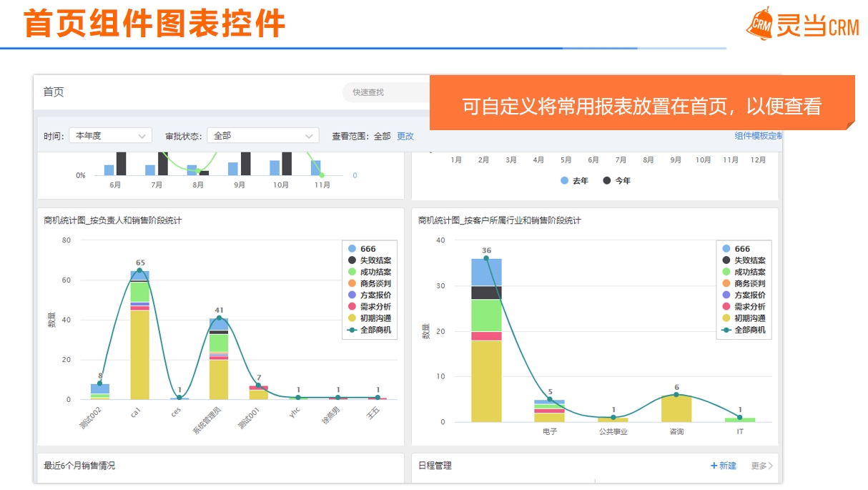Click the plus icon beside 新建

[714, 466]
